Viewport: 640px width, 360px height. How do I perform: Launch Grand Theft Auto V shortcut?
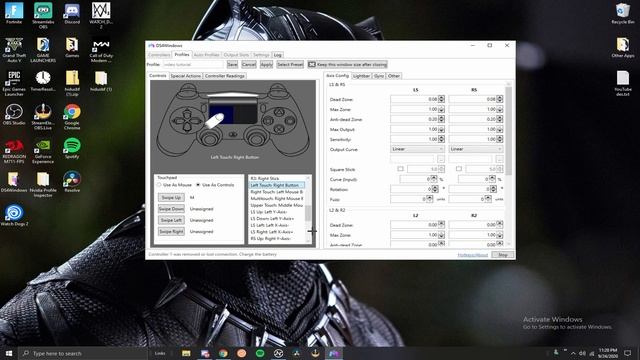[14, 49]
